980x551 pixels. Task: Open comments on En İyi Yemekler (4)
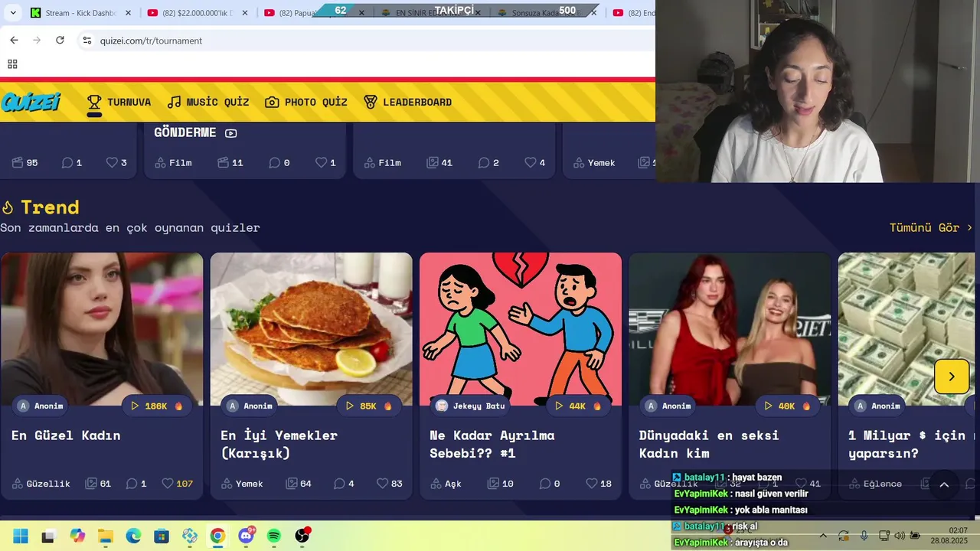(x=344, y=484)
